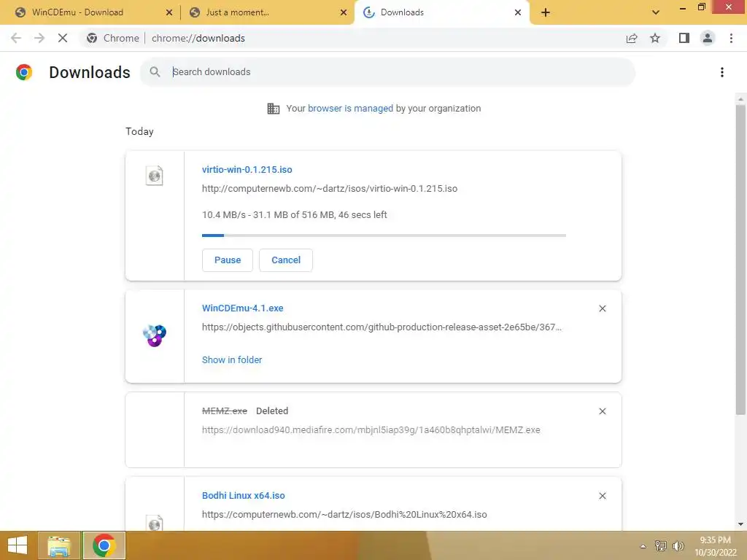Click the crossed-out MEMZ.exe file name
The height and width of the screenshot is (560, 747).
225,411
